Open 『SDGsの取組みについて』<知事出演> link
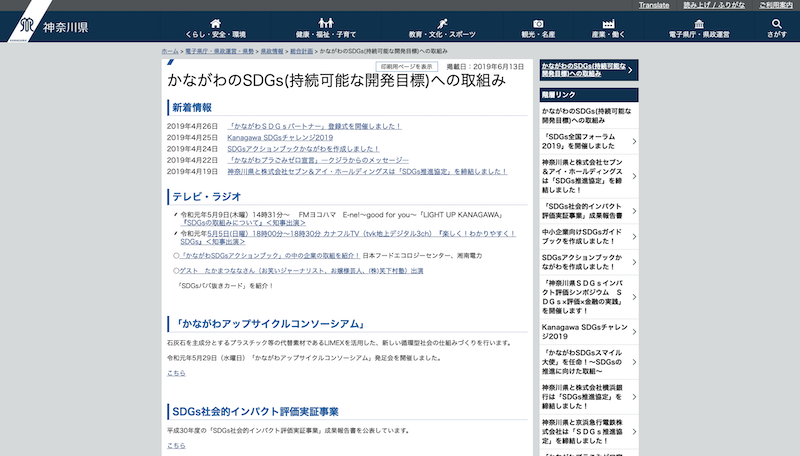 pyautogui.click(x=243, y=223)
